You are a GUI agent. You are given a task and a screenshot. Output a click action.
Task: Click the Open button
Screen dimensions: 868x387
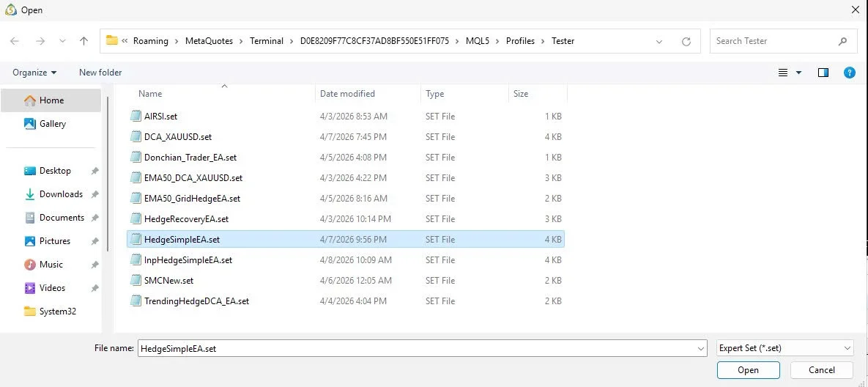click(x=748, y=370)
